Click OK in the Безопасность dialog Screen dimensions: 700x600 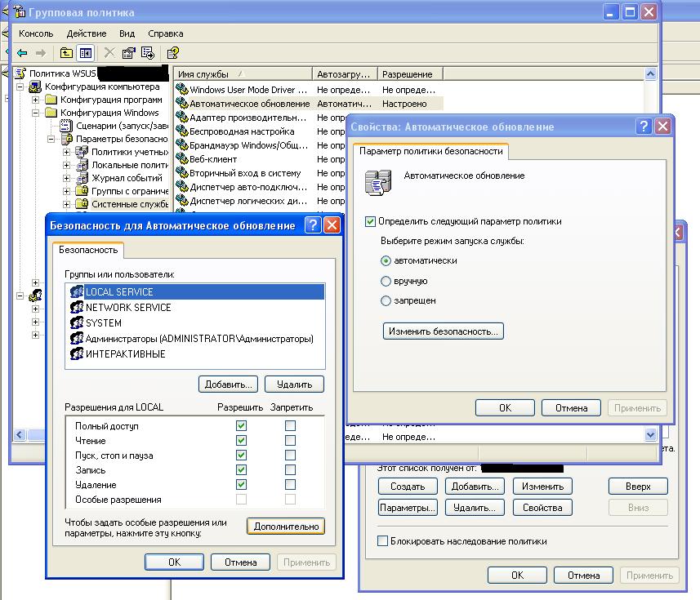(174, 562)
